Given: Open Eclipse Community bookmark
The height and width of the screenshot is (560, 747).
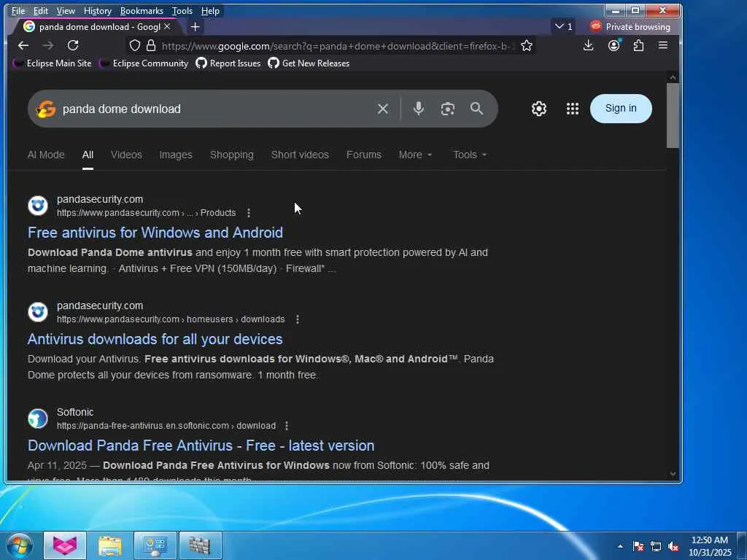Looking at the screenshot, I should pyautogui.click(x=144, y=63).
